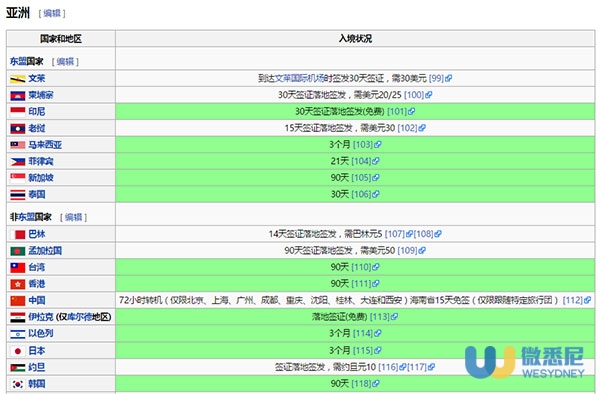
Task: Click the Malaysia flag icon
Action: click(18, 145)
